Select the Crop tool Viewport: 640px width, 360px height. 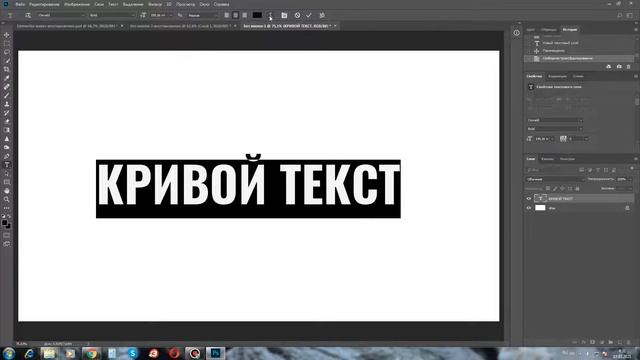point(7,69)
